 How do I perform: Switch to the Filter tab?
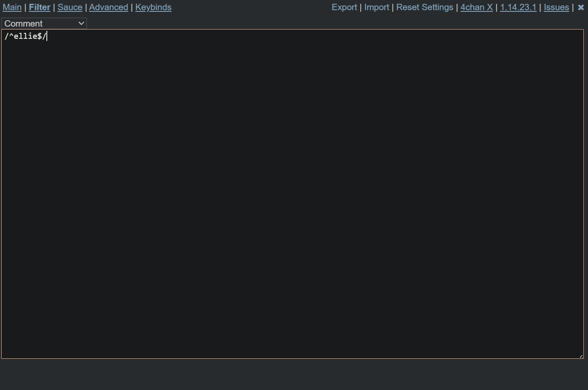click(40, 7)
